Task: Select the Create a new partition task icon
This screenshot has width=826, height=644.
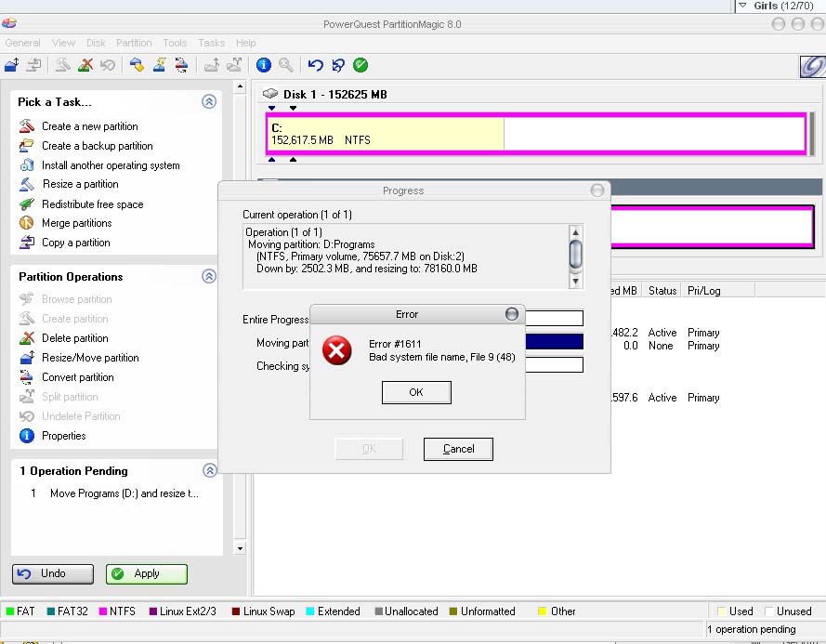Action: [x=26, y=126]
